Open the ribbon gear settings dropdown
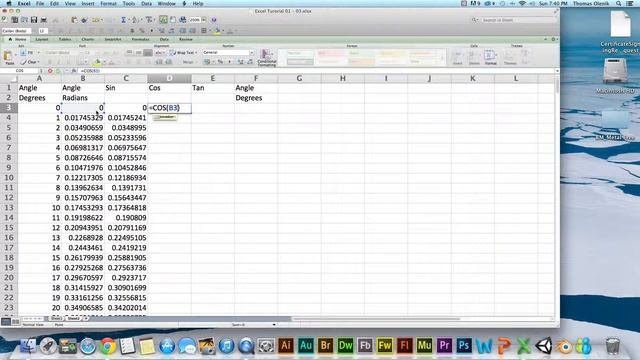640x360 pixels. tap(554, 39)
